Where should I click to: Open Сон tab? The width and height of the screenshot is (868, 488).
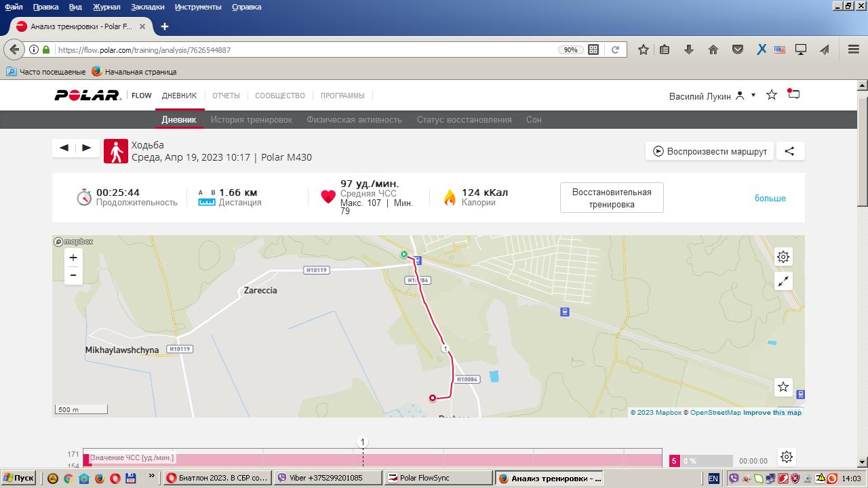534,119
